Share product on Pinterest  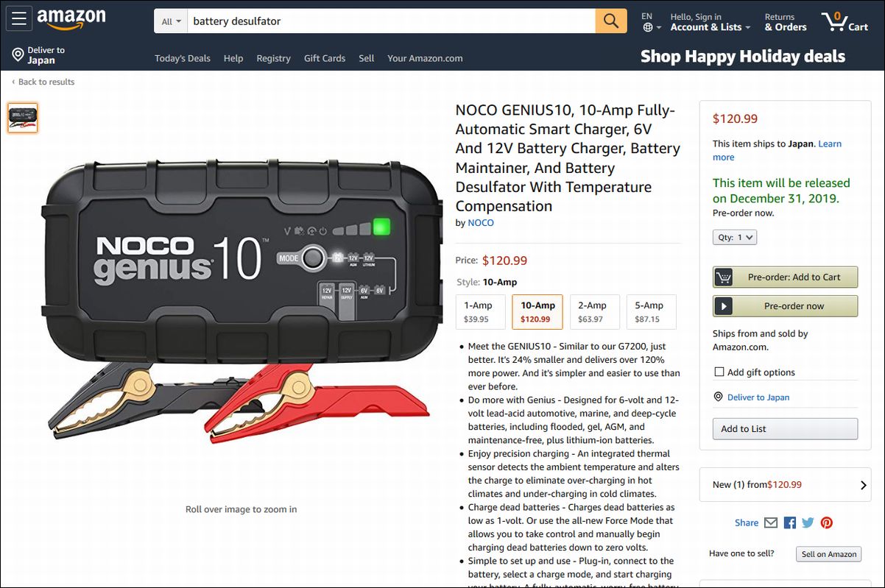click(x=827, y=523)
